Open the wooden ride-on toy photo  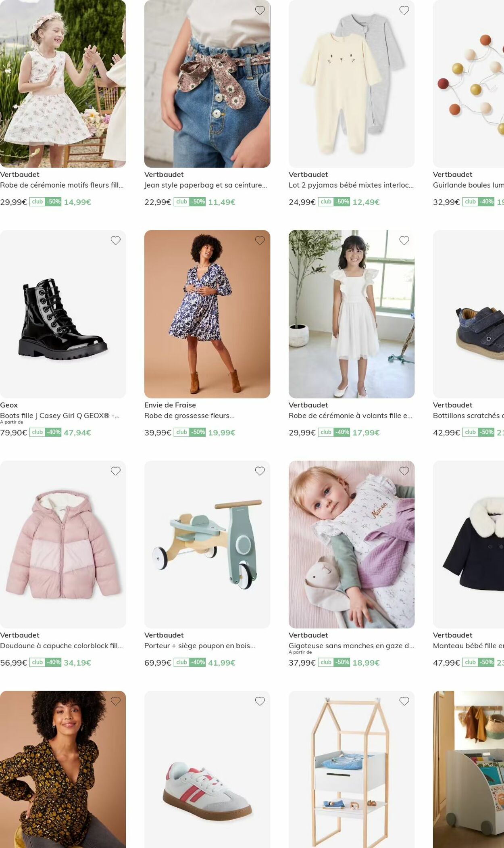point(207,544)
